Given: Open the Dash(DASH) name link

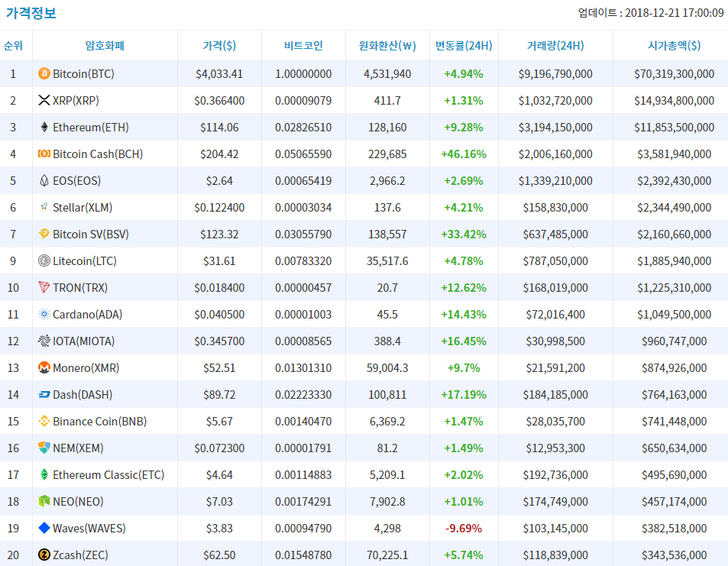Looking at the screenshot, I should pyautogui.click(x=83, y=395).
